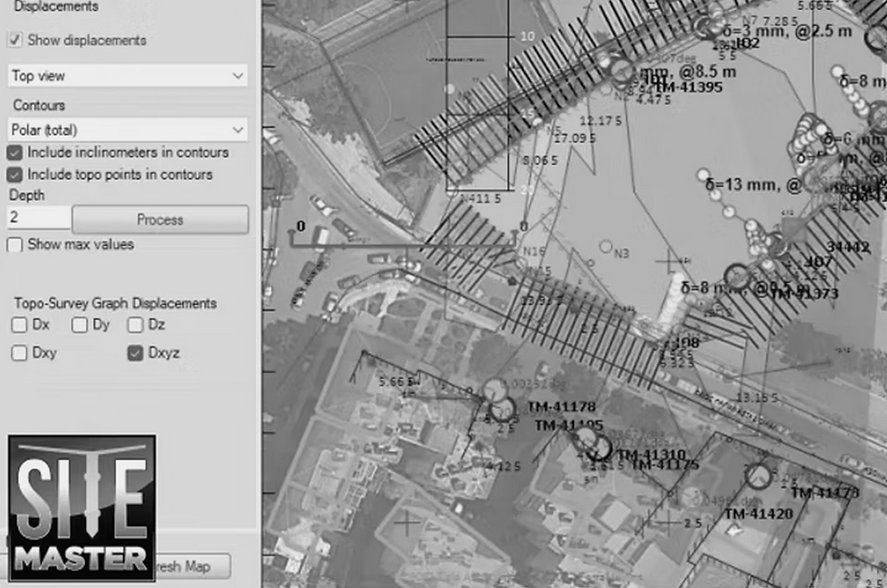Select the TM-41420 label on the map
Screen dimensions: 887x588
click(758, 514)
